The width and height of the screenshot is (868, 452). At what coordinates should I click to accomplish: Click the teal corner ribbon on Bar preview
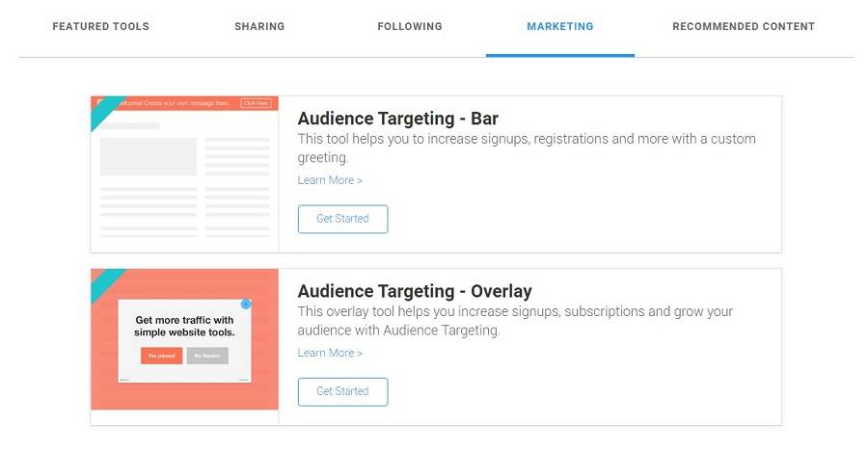tap(105, 110)
